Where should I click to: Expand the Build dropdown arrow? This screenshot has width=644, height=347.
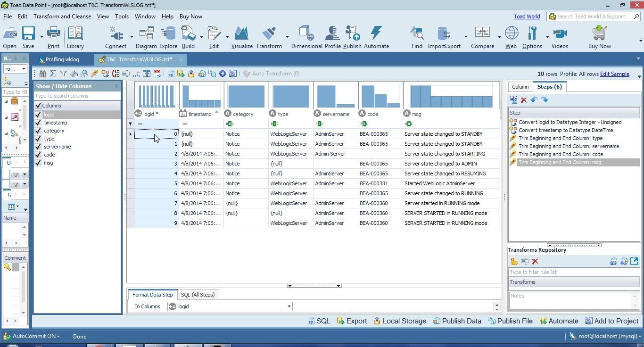[x=201, y=37]
